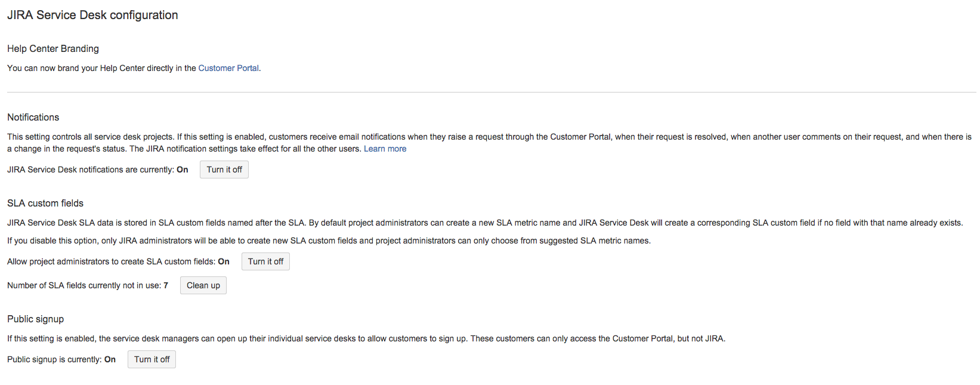Image resolution: width=980 pixels, height=385 pixels.
Task: Click the 'If this setting is enabled, the service desk managers' paragraph
Action: coord(366,338)
